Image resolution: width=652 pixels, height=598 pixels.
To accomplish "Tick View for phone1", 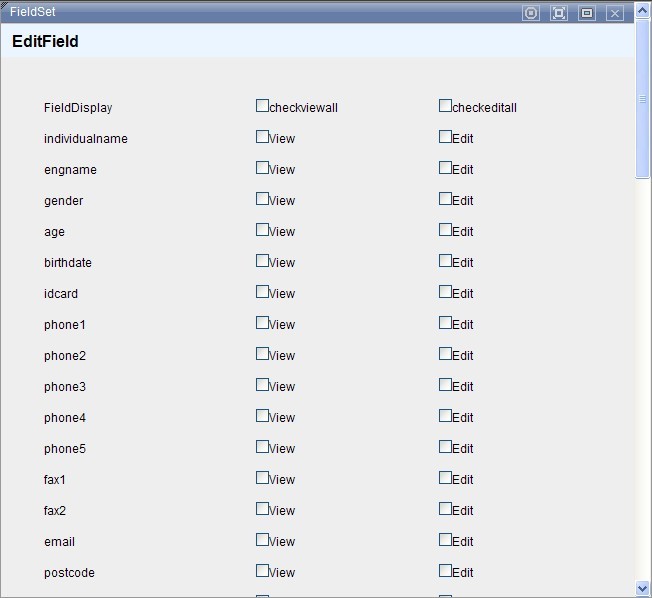I will point(262,323).
